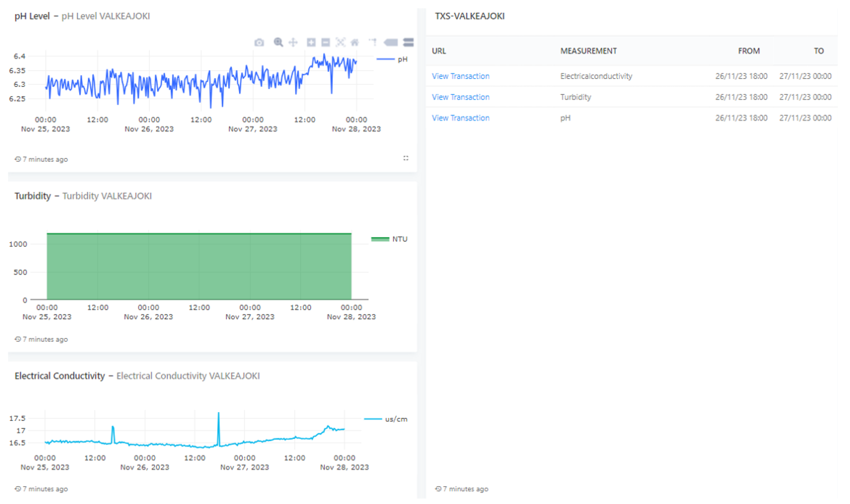Click the Zoom in plus icon
850x504 pixels.
311,42
